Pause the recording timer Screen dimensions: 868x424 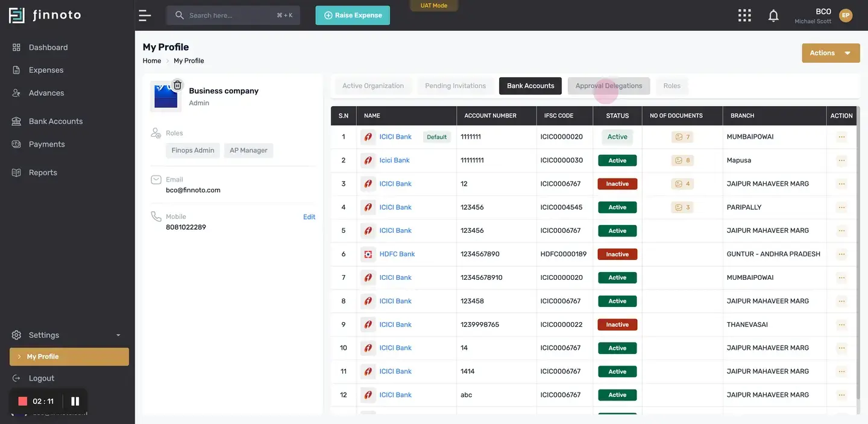click(75, 401)
